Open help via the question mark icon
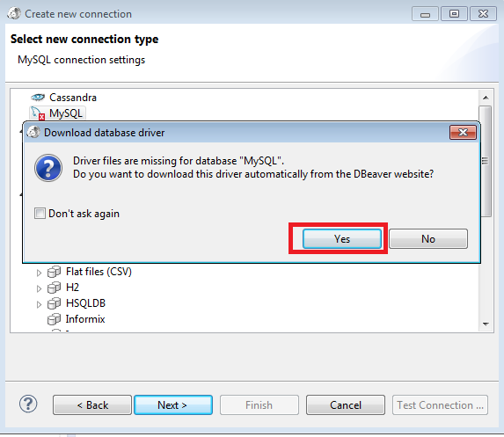504x437 pixels. 28,404
